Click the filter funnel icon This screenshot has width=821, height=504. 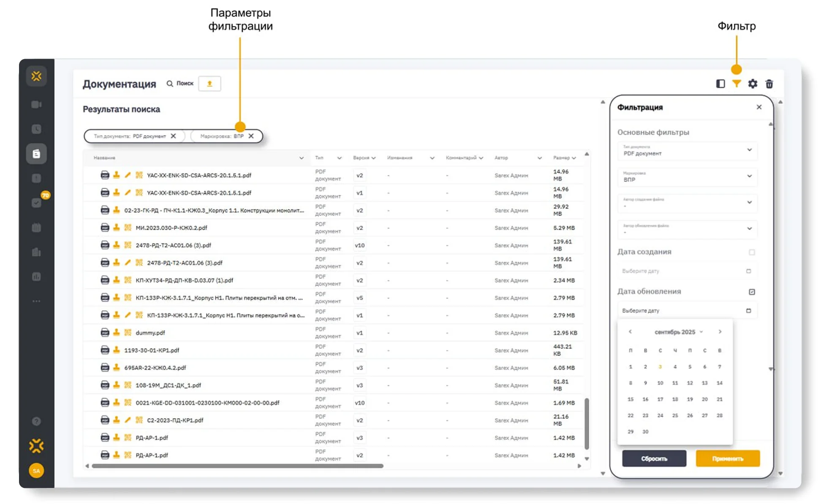pyautogui.click(x=736, y=84)
